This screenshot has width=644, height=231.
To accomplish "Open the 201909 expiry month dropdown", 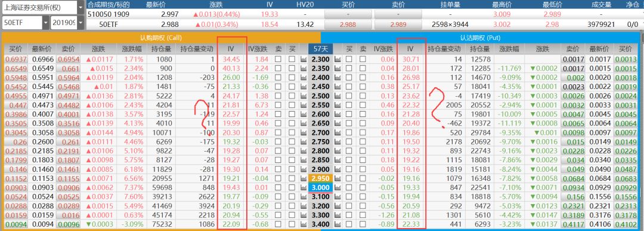I will pyautogui.click(x=67, y=23).
